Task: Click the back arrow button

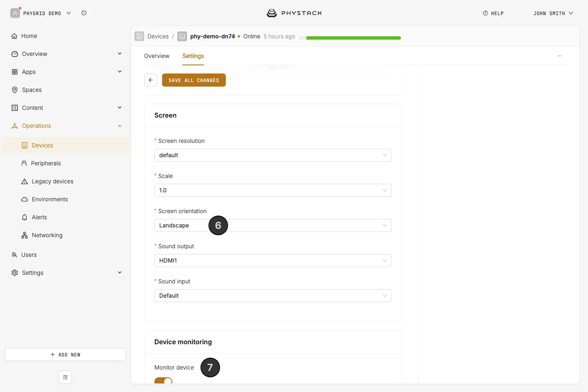Action: click(151, 80)
